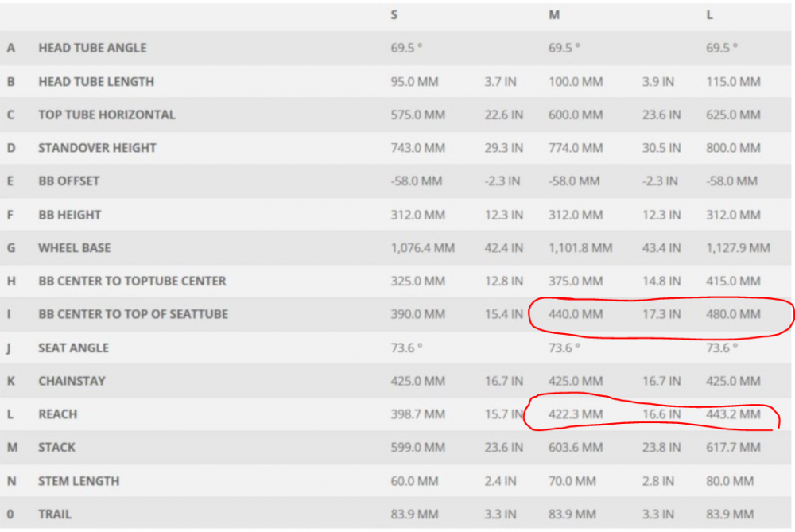The height and width of the screenshot is (532, 795).
Task: Select the circled 443.2 MM reach value
Action: [x=733, y=414]
